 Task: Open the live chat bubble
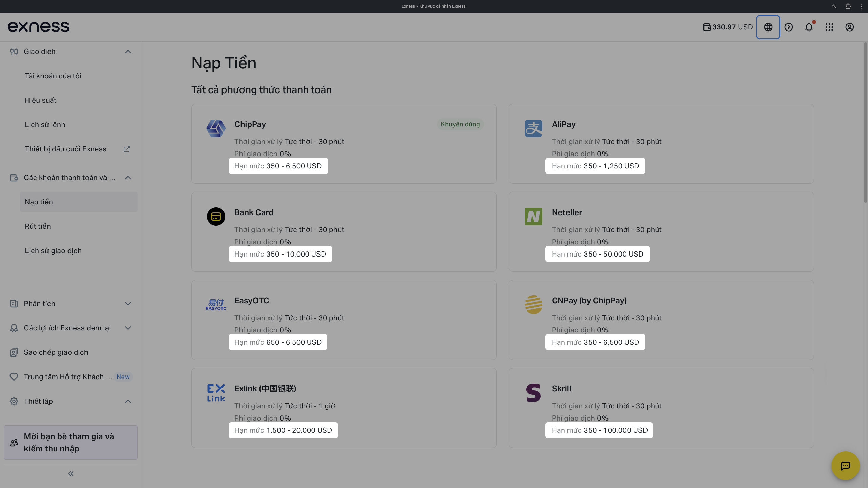point(845,466)
